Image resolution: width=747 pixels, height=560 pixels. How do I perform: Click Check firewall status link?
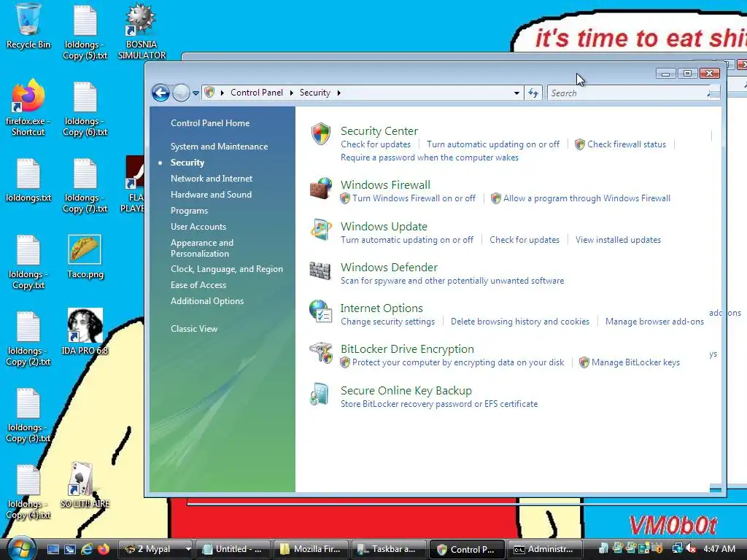[x=627, y=144]
